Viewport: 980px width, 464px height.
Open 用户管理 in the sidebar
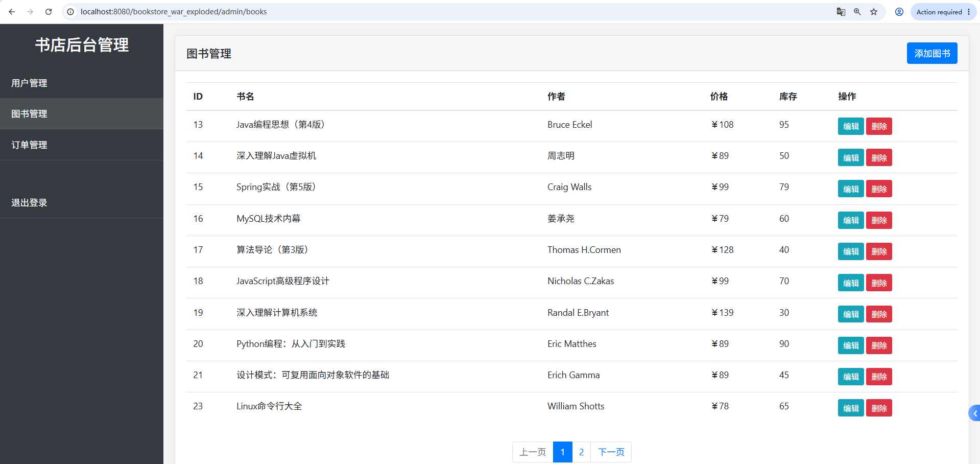coord(82,83)
